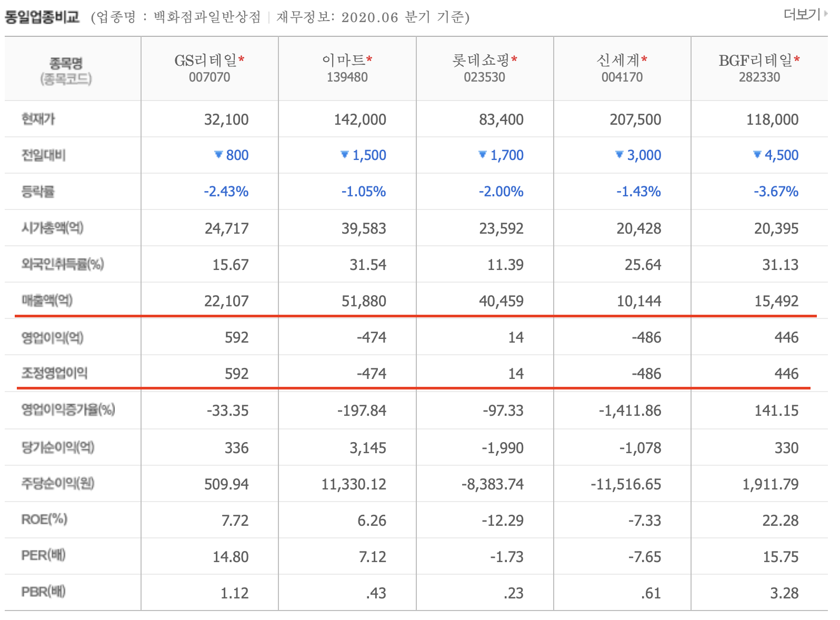
Task: Select 이마트 code 139480
Action: (x=347, y=77)
